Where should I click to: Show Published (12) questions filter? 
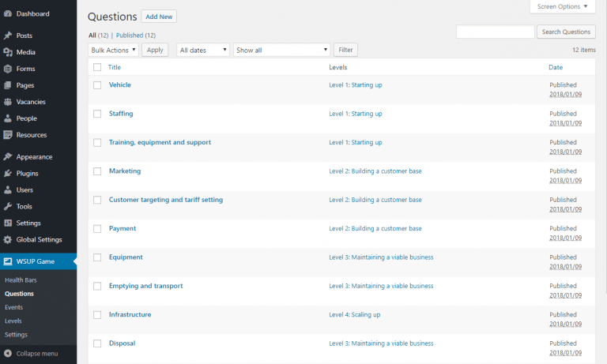coord(135,36)
